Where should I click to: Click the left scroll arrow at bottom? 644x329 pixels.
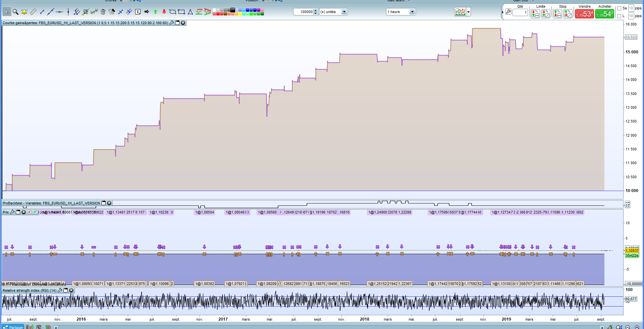(x=56, y=327)
